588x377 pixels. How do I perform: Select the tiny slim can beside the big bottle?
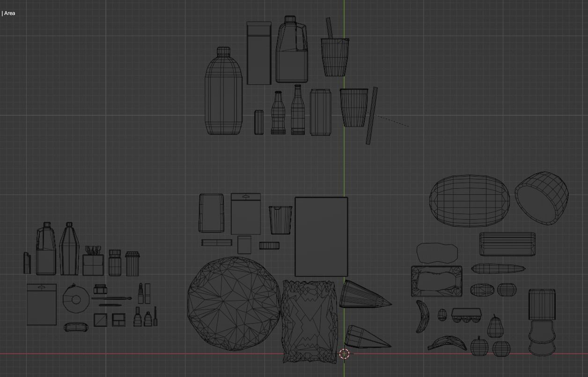click(x=259, y=123)
